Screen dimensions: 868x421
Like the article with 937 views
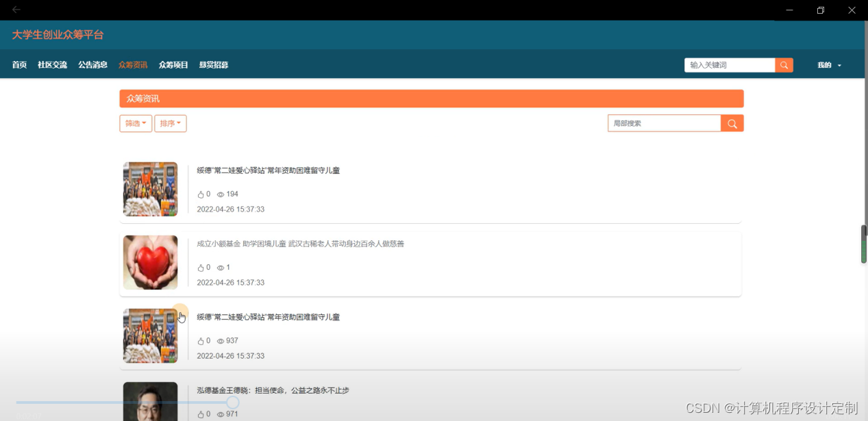[201, 341]
